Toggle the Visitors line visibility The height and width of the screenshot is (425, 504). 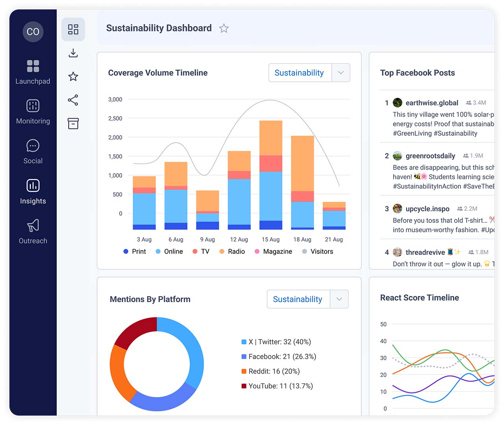pyautogui.click(x=318, y=251)
